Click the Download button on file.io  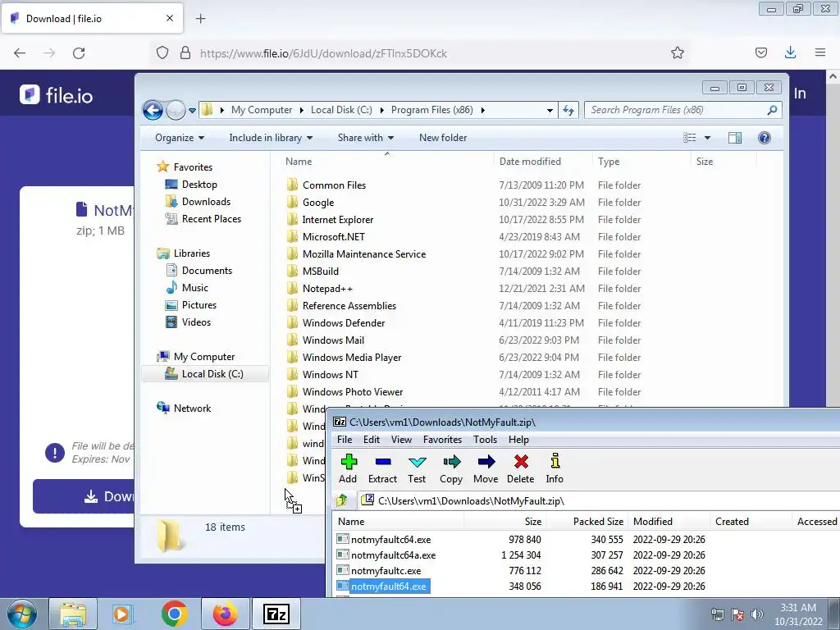(x=84, y=496)
